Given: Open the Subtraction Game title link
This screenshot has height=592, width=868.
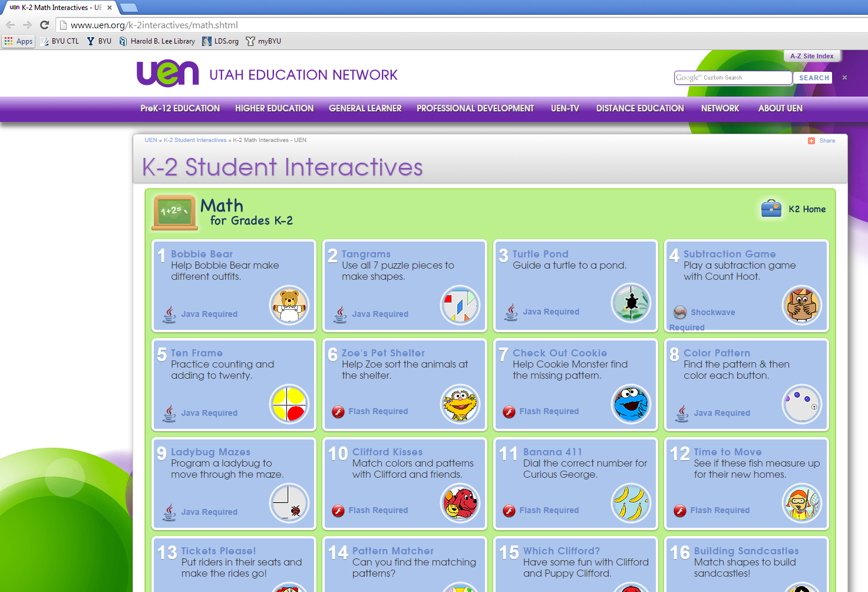Looking at the screenshot, I should click(730, 254).
